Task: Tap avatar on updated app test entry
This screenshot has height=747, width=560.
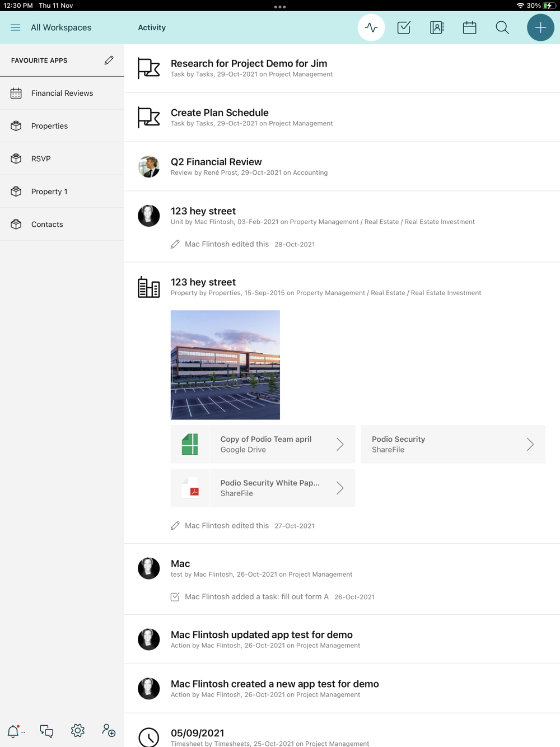Action: tap(149, 639)
